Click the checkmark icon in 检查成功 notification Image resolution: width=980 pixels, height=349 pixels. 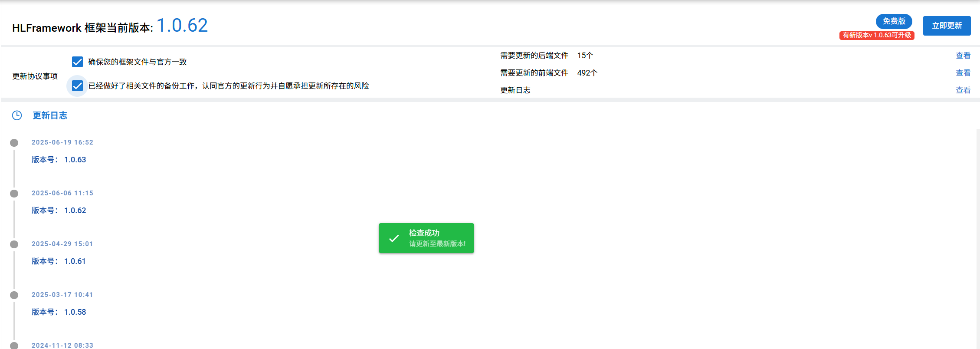(x=394, y=238)
